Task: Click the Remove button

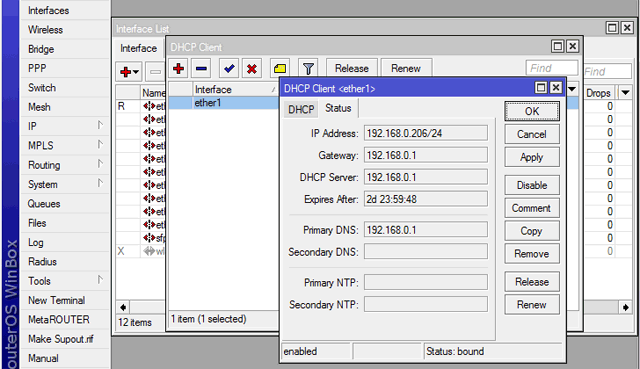Action: (532, 254)
